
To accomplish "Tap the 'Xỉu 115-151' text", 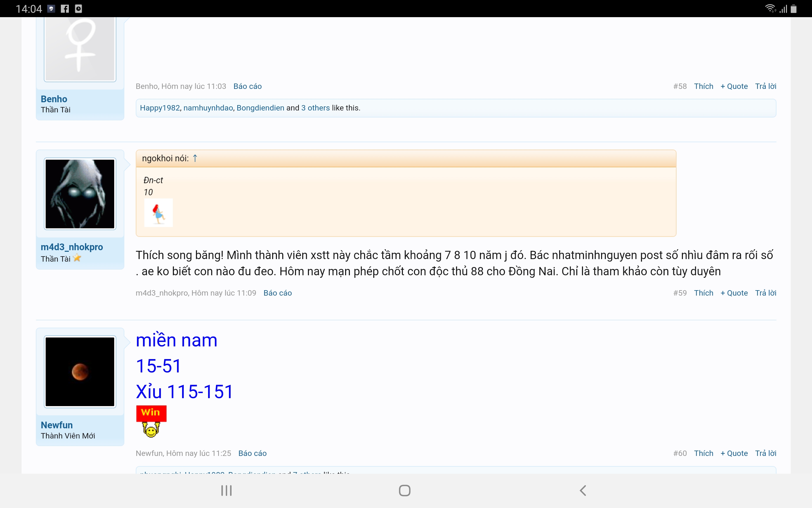I will 184,391.
